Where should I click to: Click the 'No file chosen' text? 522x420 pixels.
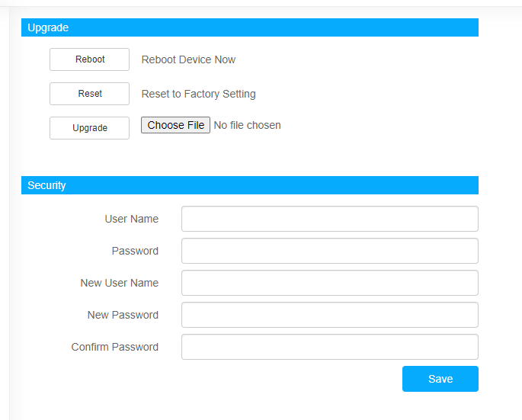coord(248,125)
